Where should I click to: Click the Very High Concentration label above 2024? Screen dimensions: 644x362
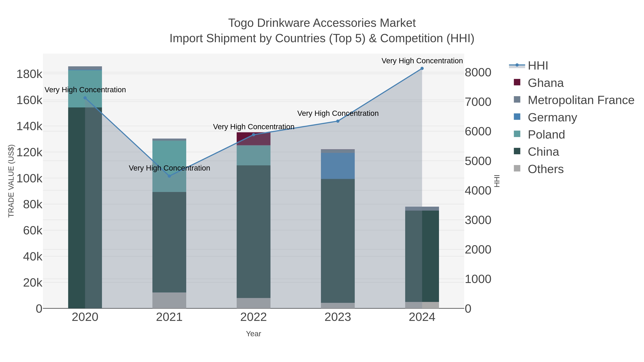pyautogui.click(x=422, y=61)
